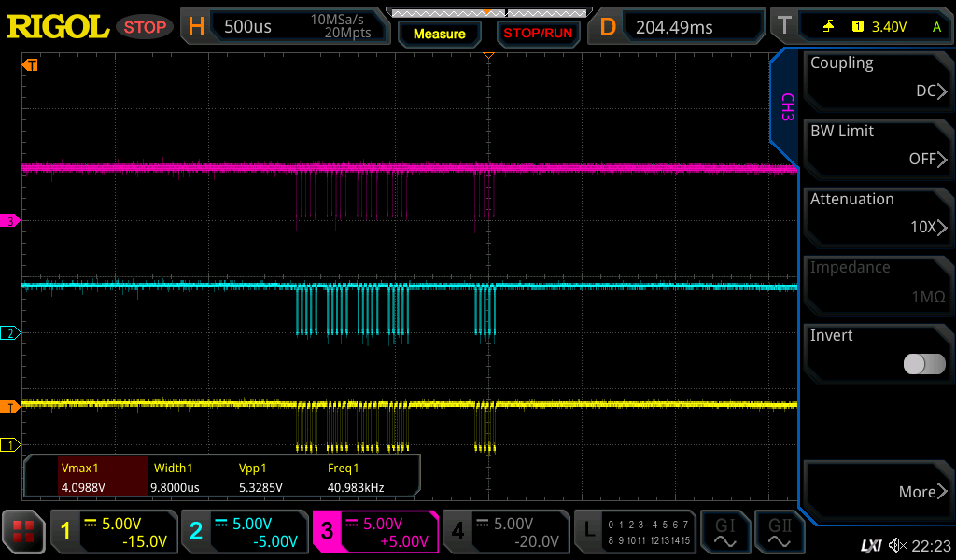Click the STOP/RUN button

coord(538,34)
